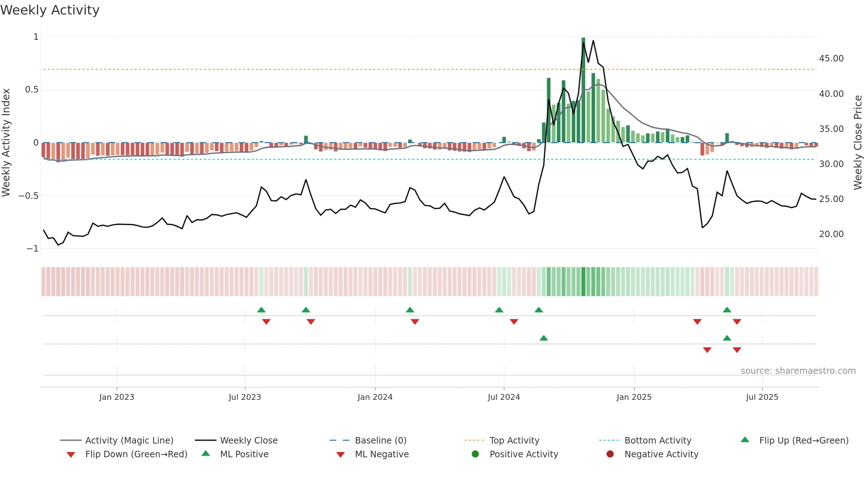Viewport: 868px width, 488px height.
Task: Click the first flip-up marker after Jul 2023
Action: (x=261, y=310)
